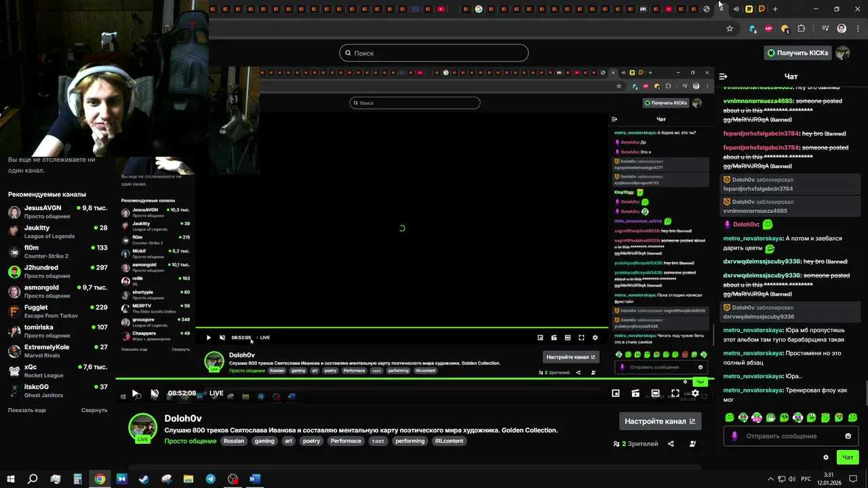Toggle theater mode in main player
Viewport: 868px width, 488px height.
coord(655,393)
